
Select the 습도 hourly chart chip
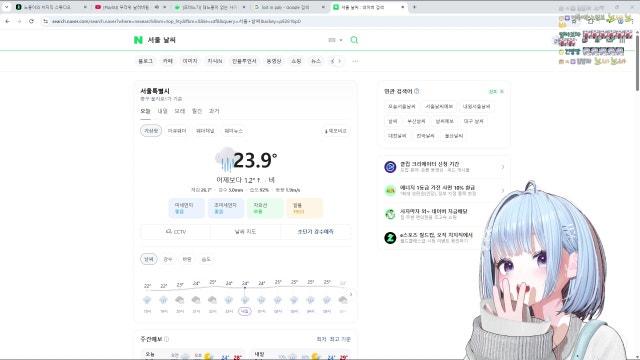[x=206, y=259]
